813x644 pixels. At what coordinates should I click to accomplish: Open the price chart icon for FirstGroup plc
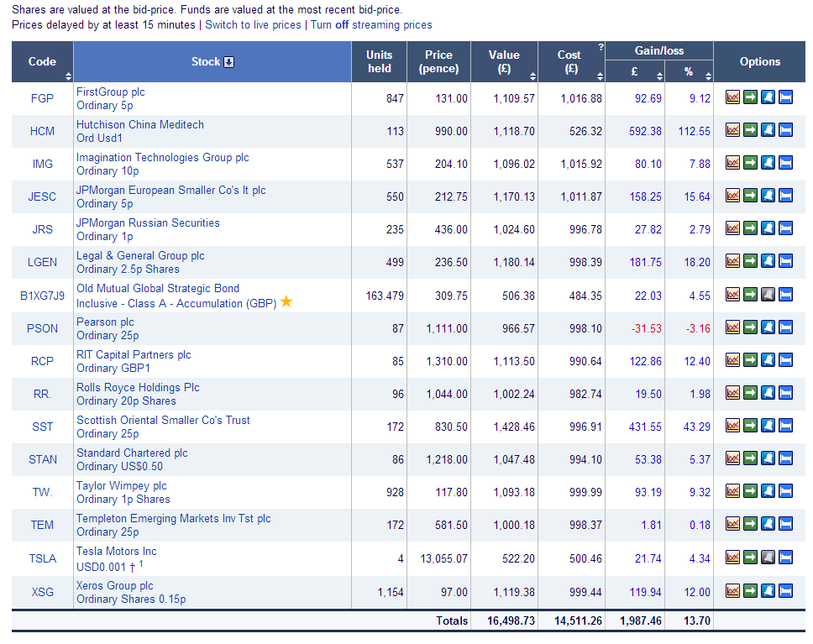732,97
